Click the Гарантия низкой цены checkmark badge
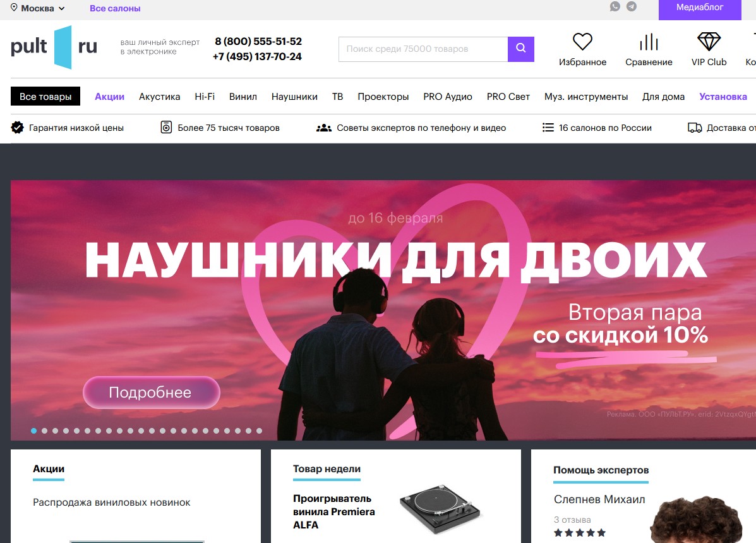 (x=17, y=128)
